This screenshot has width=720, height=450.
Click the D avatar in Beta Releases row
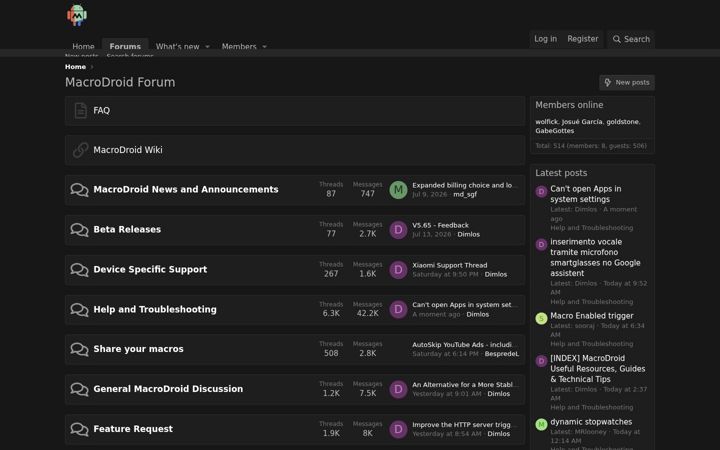click(x=398, y=230)
